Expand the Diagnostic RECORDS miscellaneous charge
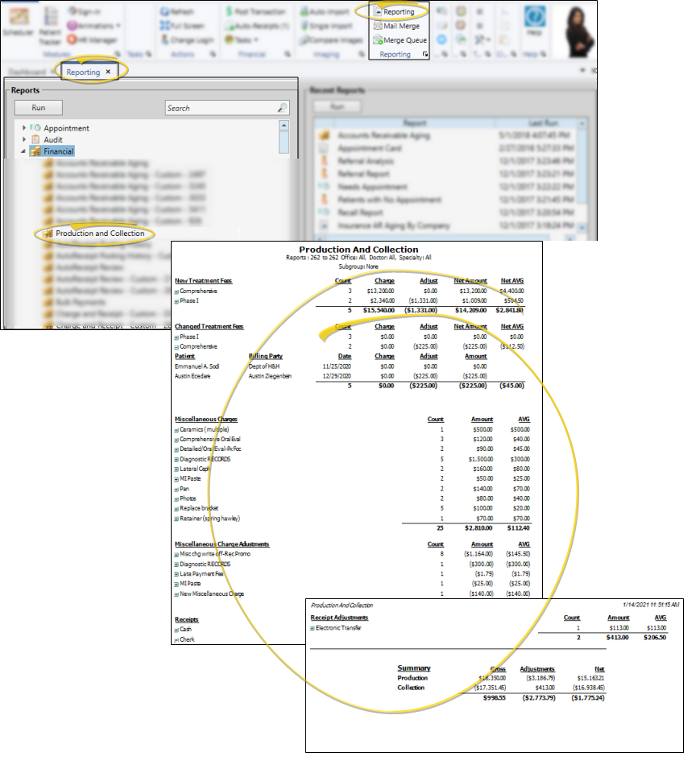The height and width of the screenshot is (769, 700). click(176, 459)
